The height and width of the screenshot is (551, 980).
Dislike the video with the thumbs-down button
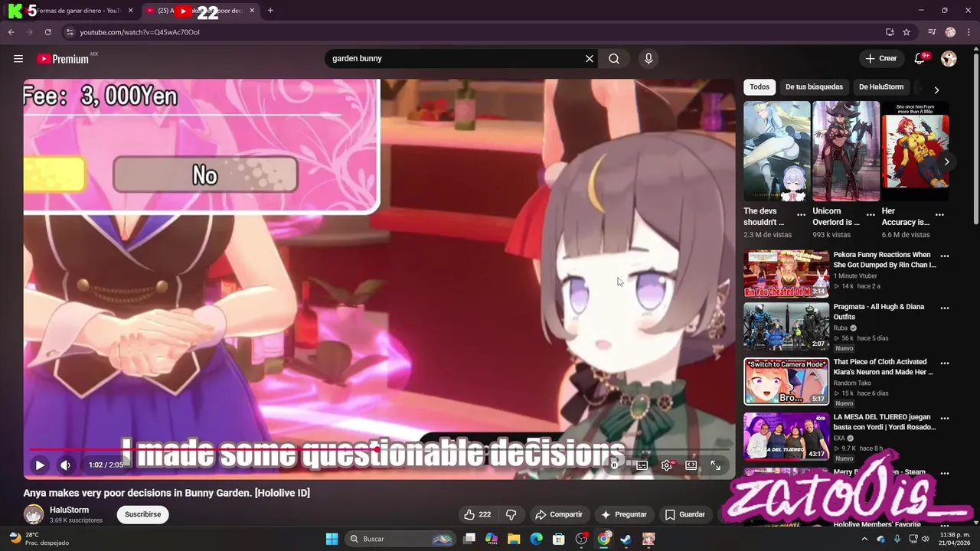(511, 514)
